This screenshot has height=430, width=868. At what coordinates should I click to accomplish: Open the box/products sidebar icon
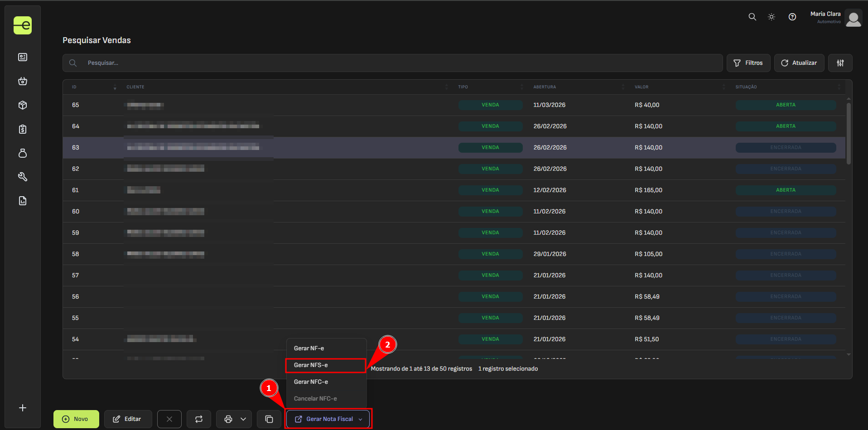pyautogui.click(x=23, y=105)
